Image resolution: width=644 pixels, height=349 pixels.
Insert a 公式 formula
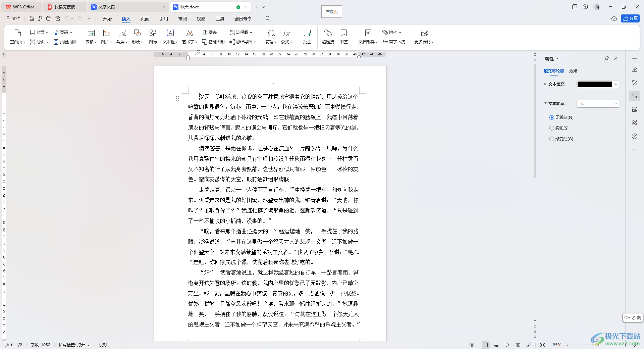[x=286, y=37]
